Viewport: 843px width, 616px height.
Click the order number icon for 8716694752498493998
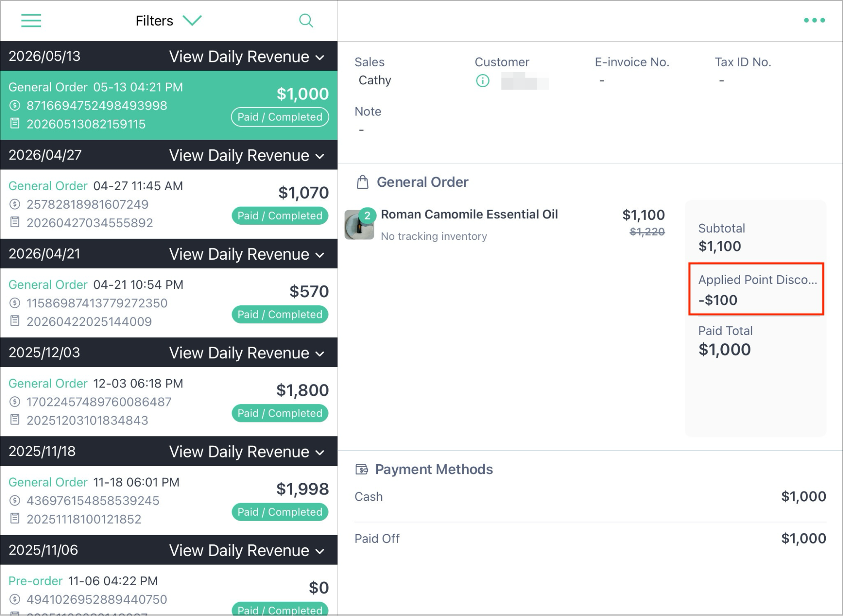(x=15, y=105)
